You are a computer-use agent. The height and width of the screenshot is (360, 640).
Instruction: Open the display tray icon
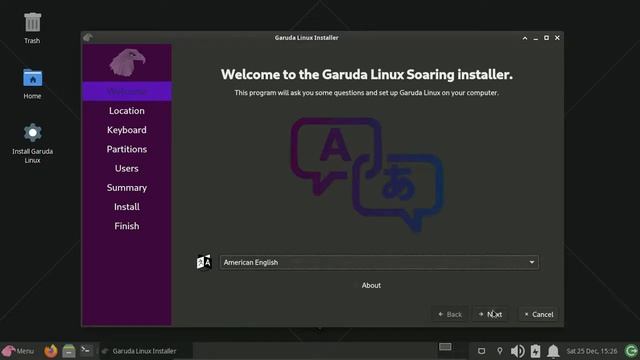pyautogui.click(x=482, y=351)
